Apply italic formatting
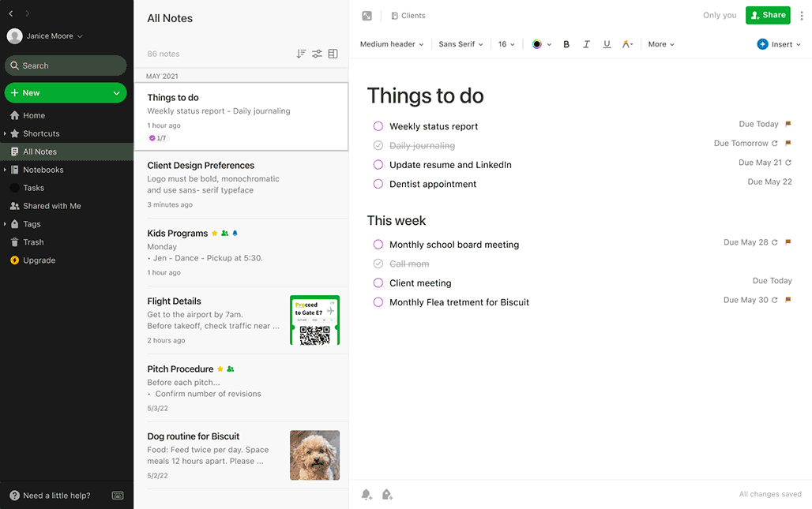Viewport: 812px width, 509px height. (x=586, y=43)
